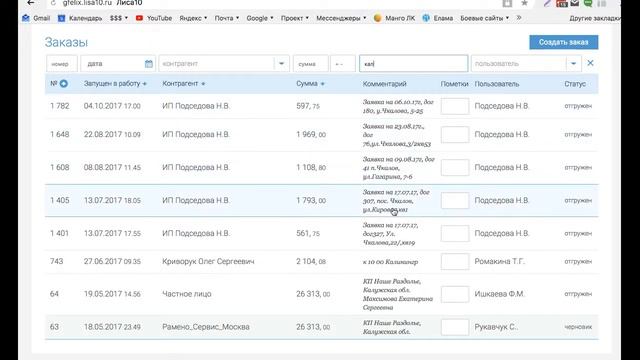Select Частное лицо contractor cell
Viewport: 640px width, 360px height.
point(187,294)
